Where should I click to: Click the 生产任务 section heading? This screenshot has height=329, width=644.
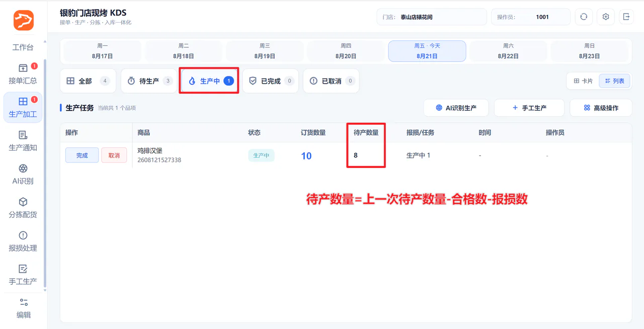(79, 108)
